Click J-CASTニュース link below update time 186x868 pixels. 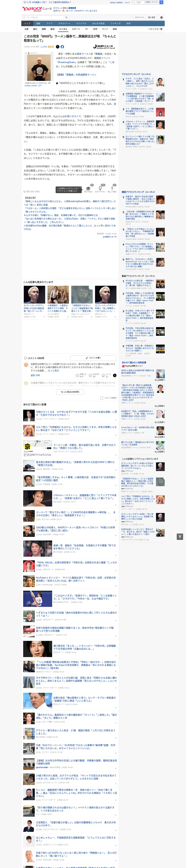tap(110, 237)
